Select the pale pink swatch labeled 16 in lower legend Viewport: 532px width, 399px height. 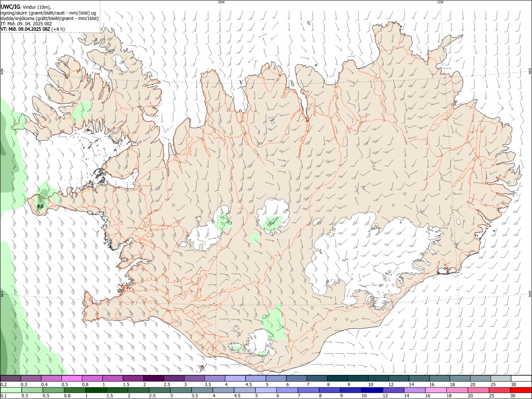click(x=436, y=390)
